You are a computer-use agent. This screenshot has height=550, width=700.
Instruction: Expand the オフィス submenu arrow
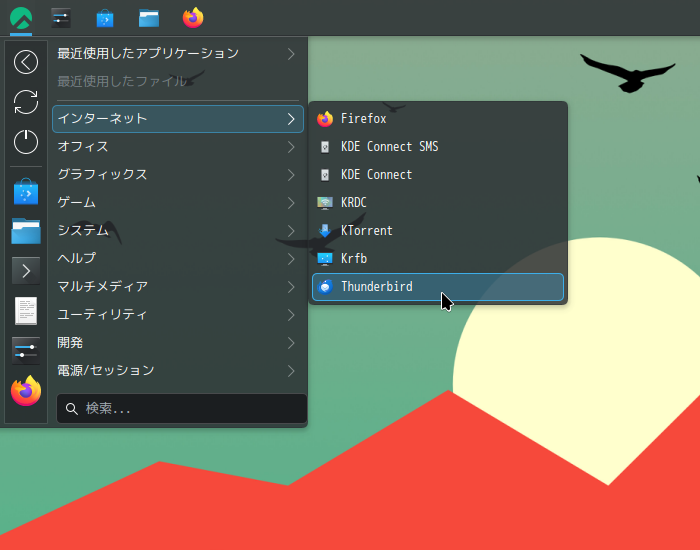(x=291, y=147)
